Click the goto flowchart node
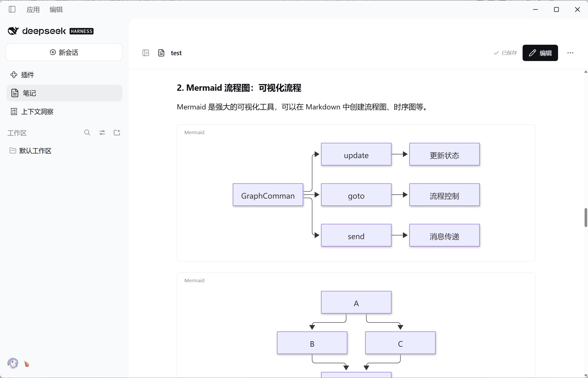Viewport: 588px width, 378px height. [356, 195]
